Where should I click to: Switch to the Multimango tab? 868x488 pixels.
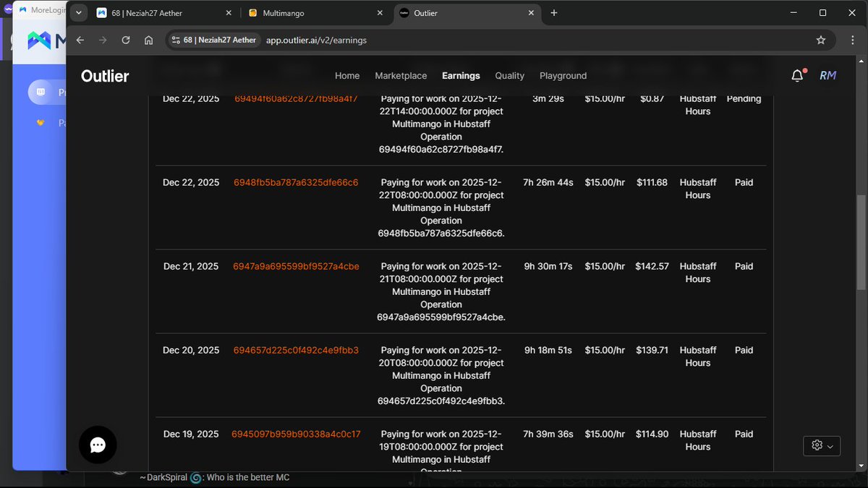click(x=315, y=13)
